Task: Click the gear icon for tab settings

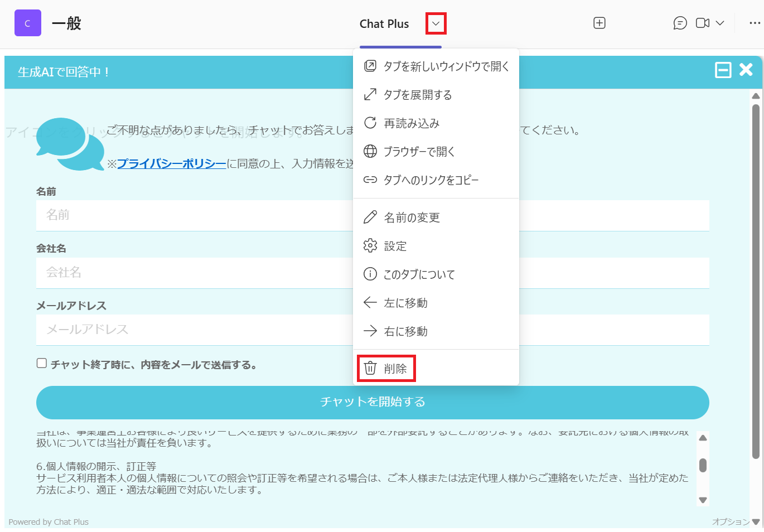Action: pyautogui.click(x=370, y=245)
